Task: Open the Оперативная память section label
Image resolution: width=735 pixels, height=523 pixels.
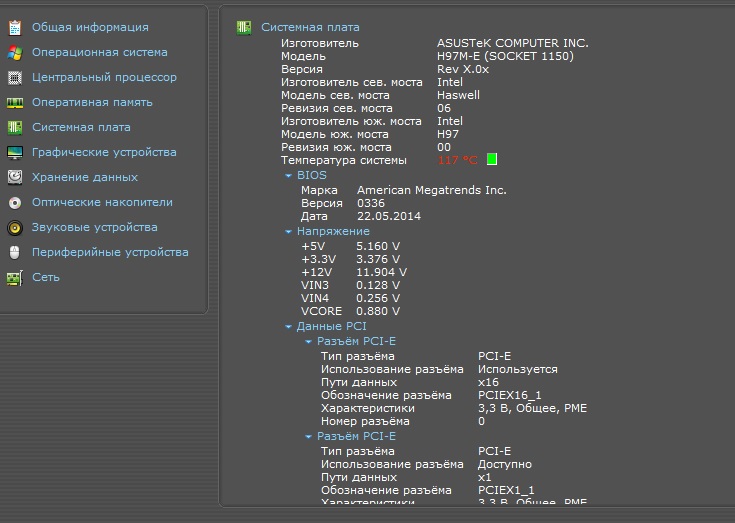Action: pyautogui.click(x=92, y=102)
